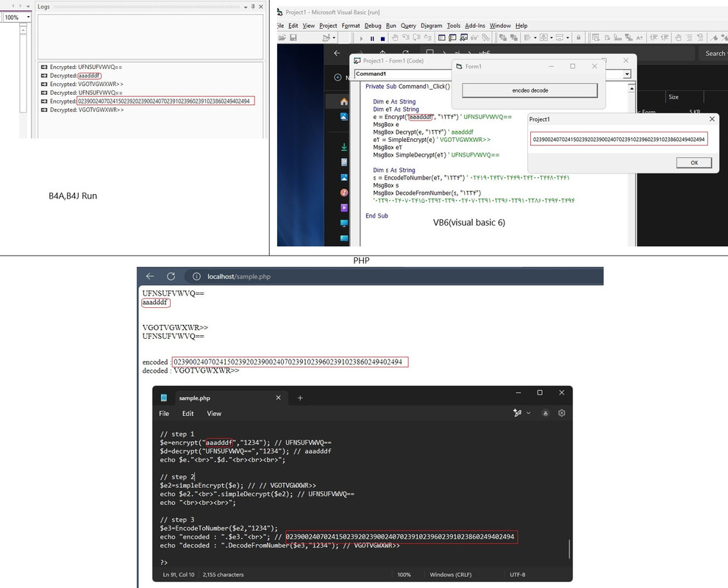Open the VB6 Add-Ins menu
This screenshot has height=588, width=728.
pos(475,26)
